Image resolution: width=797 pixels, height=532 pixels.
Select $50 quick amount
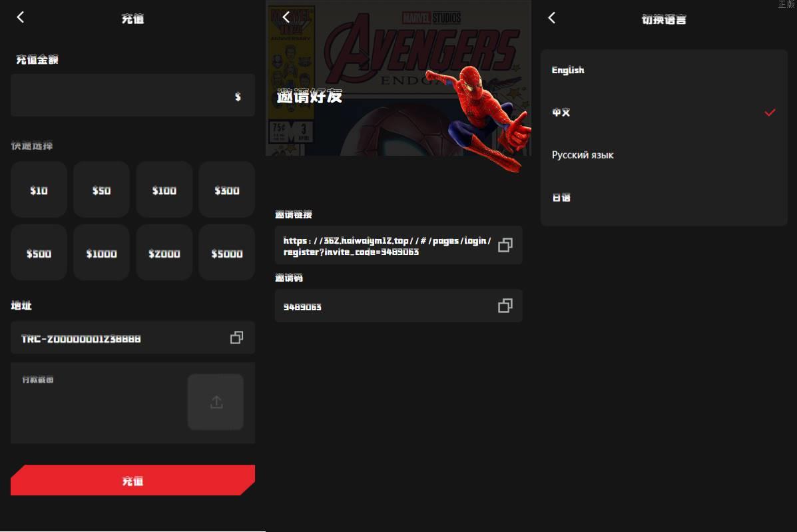[101, 190]
